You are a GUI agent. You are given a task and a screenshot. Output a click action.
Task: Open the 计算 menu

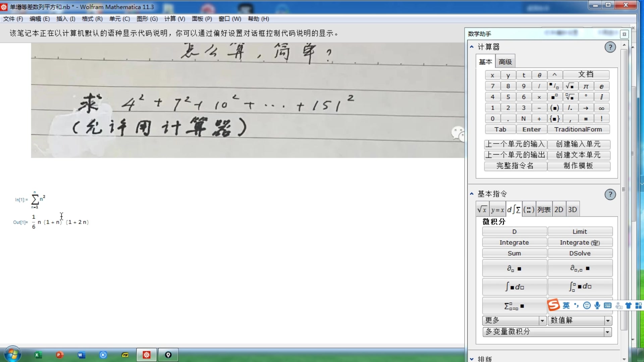tap(174, 19)
